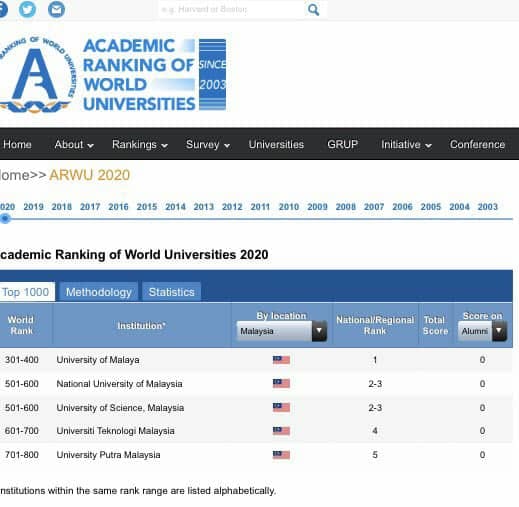
Task: Click the Malaysia flag for University of Malaya
Action: tap(281, 360)
